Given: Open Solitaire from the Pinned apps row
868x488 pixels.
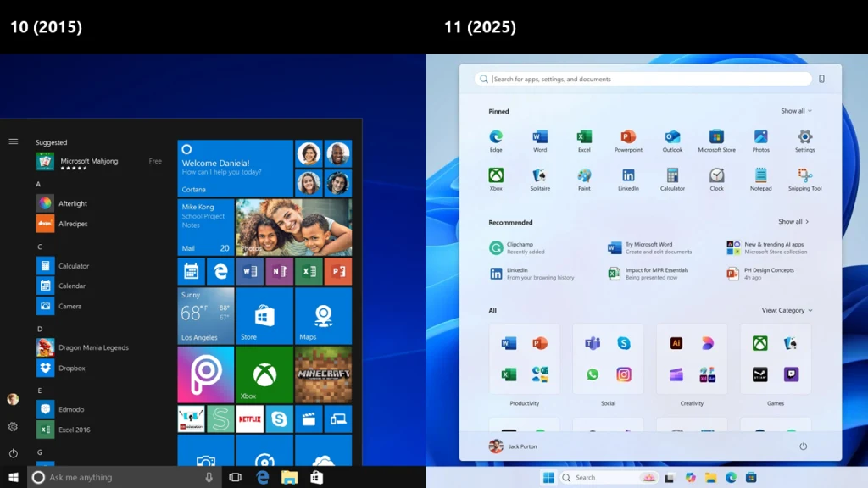Looking at the screenshot, I should [540, 180].
